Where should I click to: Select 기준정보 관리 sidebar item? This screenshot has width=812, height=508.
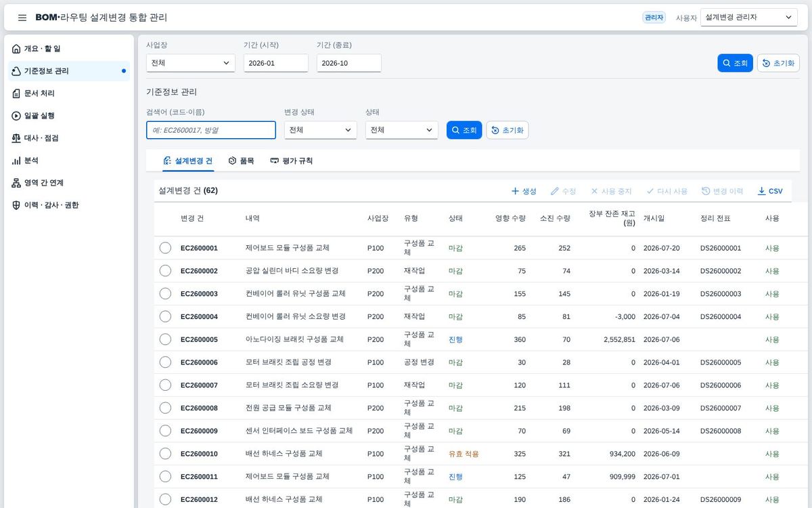tap(69, 71)
